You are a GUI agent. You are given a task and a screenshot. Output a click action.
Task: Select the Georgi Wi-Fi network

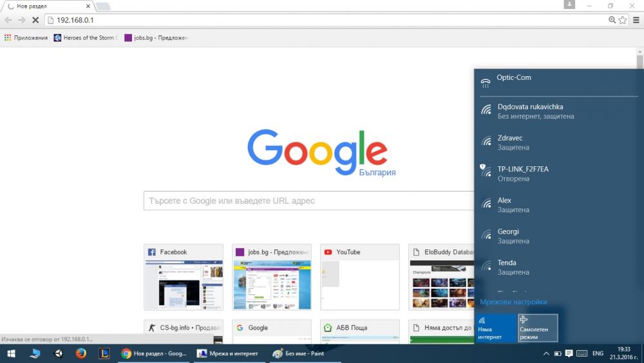pos(558,236)
